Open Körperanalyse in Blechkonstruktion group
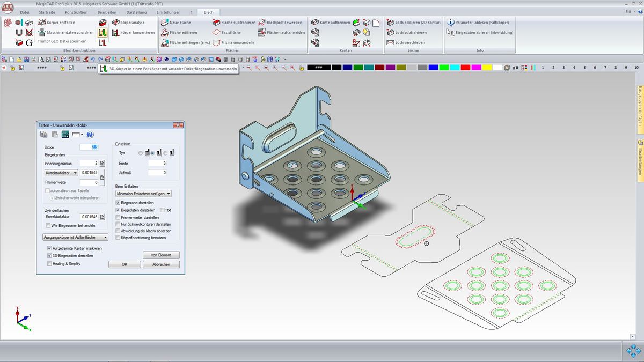 pos(131,23)
